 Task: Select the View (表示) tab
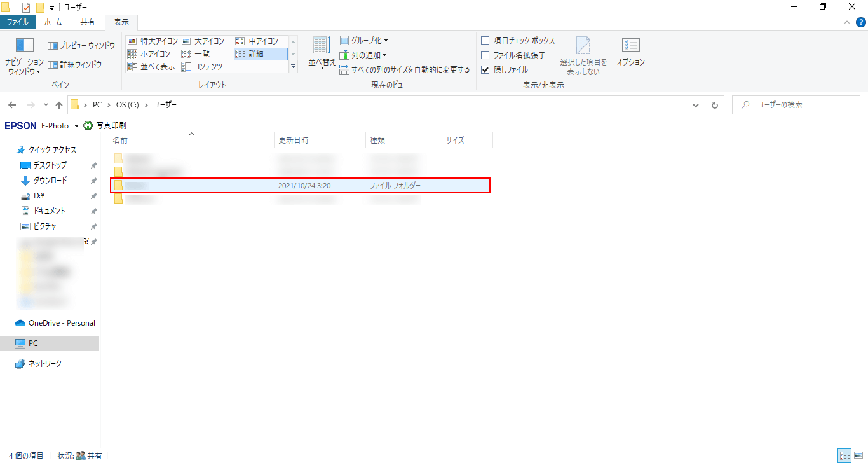[121, 22]
